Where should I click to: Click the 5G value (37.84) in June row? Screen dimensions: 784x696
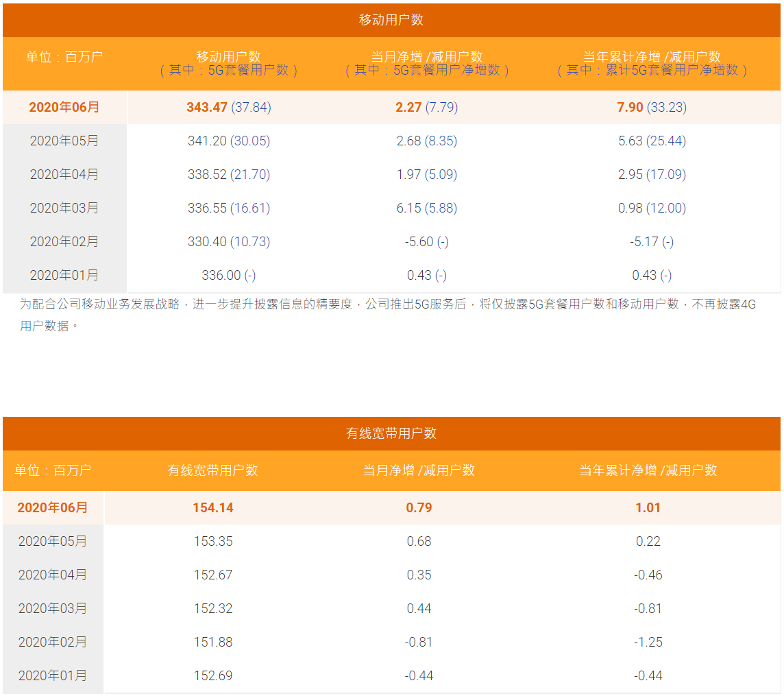(251, 107)
